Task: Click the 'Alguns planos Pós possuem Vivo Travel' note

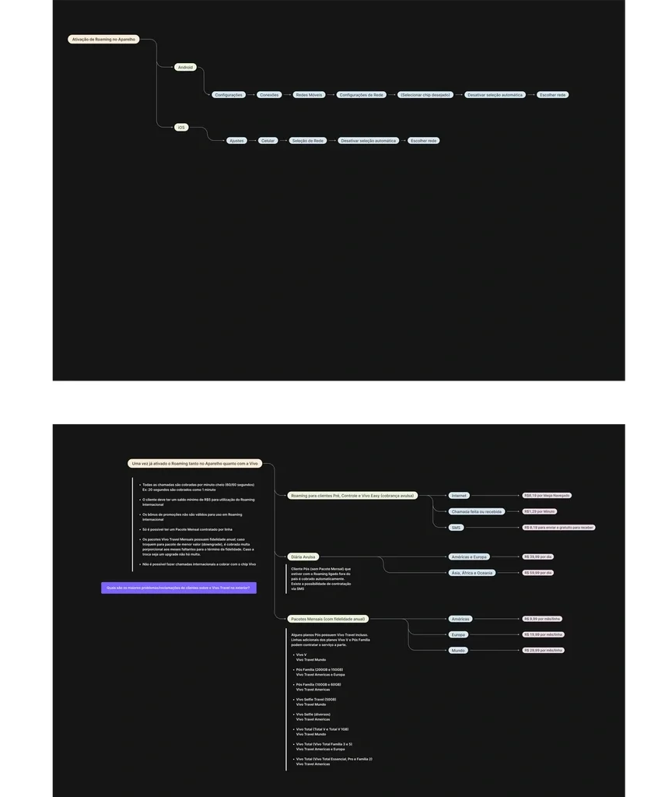Action: (331, 640)
